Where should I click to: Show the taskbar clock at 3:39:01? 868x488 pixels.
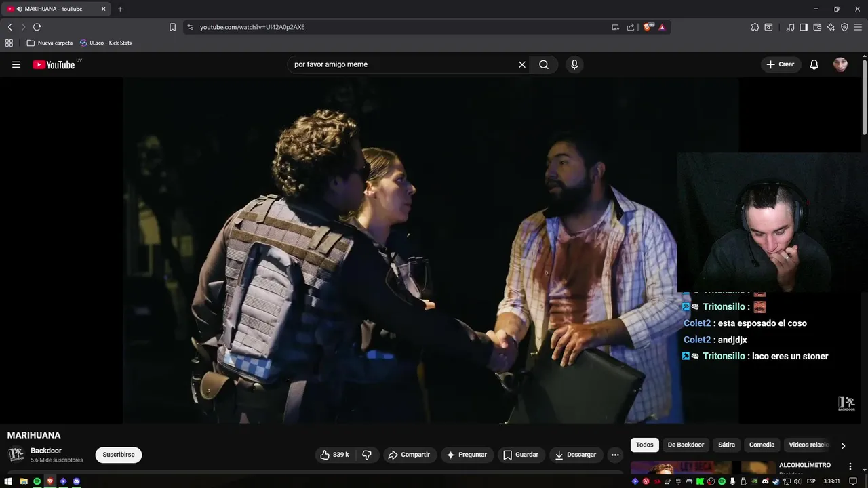(x=831, y=481)
